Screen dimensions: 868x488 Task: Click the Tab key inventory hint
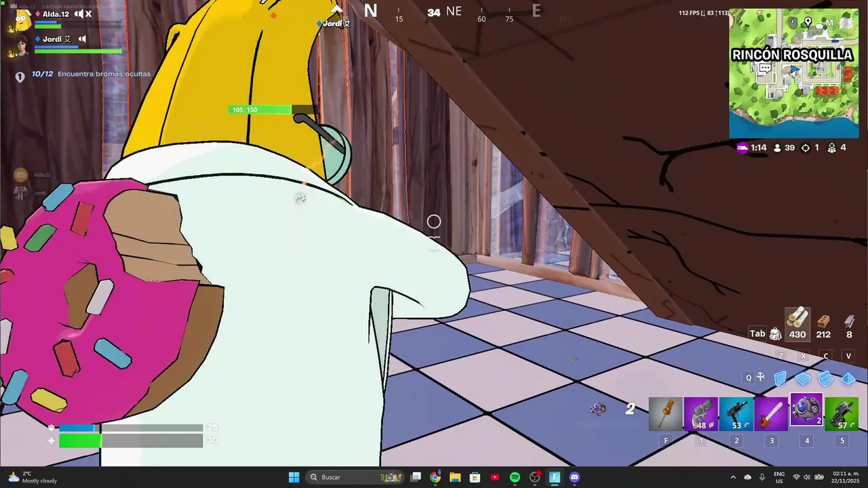pos(757,333)
